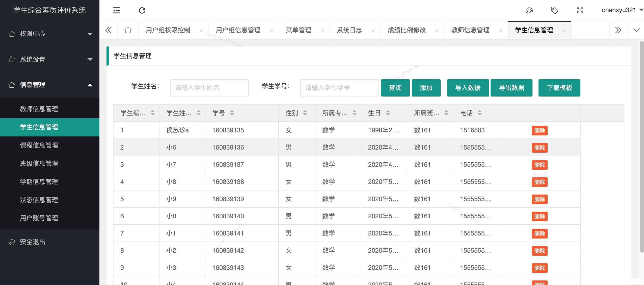Click the tag icon in the header
The height and width of the screenshot is (285, 644).
(554, 10)
